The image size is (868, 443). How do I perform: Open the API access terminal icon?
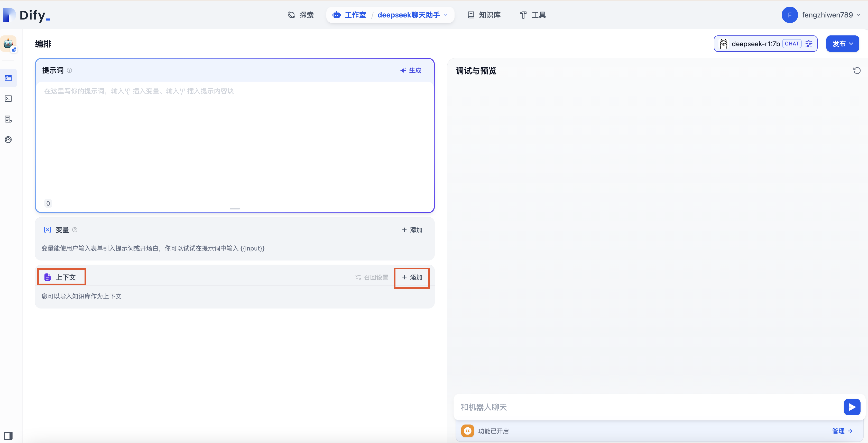8,99
